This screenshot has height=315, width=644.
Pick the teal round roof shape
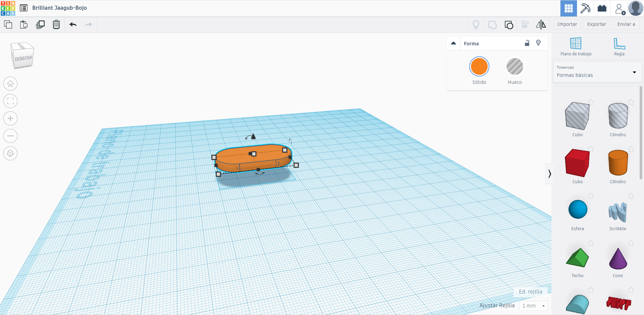point(577,304)
